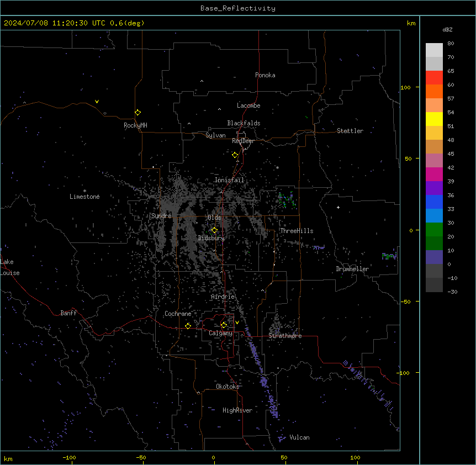Click the RockyMH label
476x465 pixels.
135,125
